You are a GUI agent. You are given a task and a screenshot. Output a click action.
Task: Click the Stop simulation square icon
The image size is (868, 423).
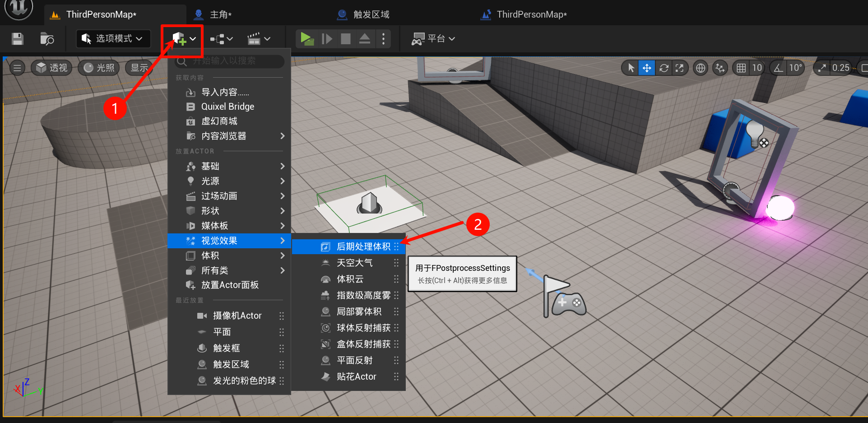coord(346,39)
